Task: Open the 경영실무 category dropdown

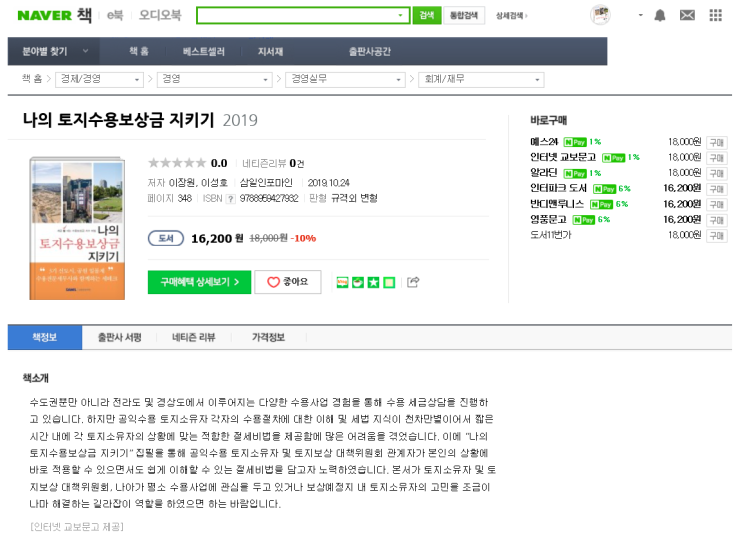Action: pos(345,80)
